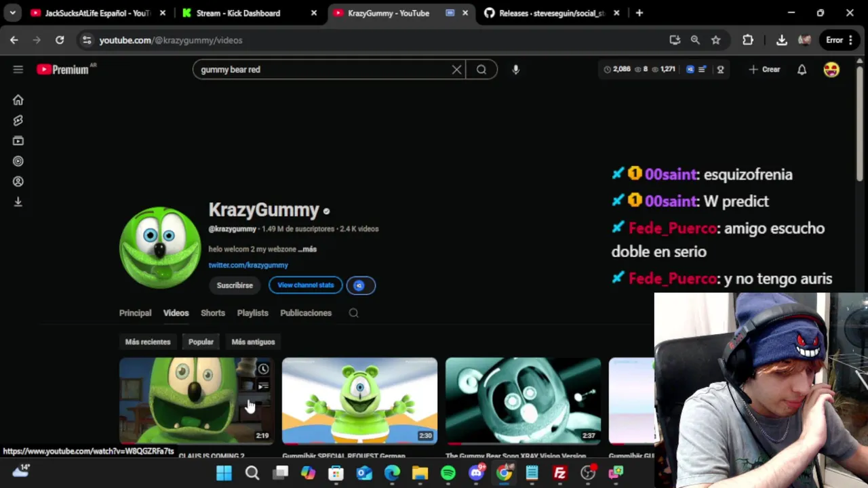The image size is (868, 488).
Task: Open the channel Playlists tab
Action: point(252,313)
